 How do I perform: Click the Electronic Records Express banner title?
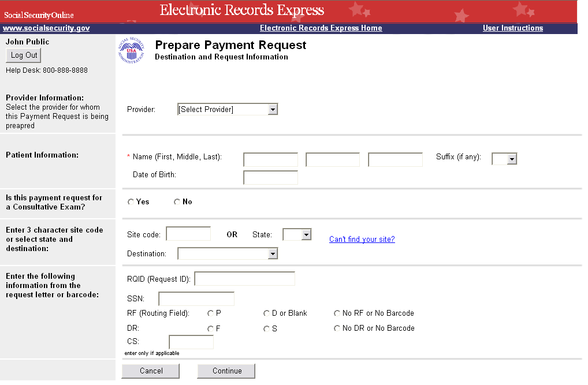[x=242, y=10]
